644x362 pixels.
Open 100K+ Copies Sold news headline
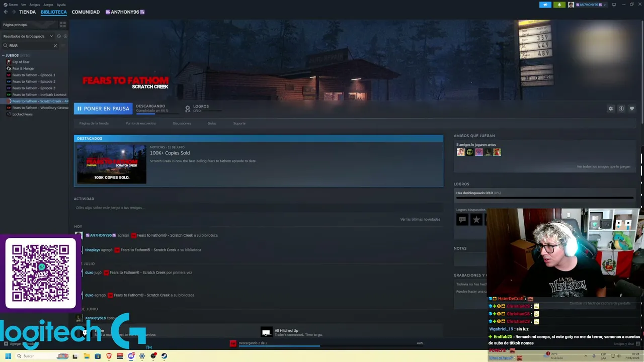tap(170, 153)
